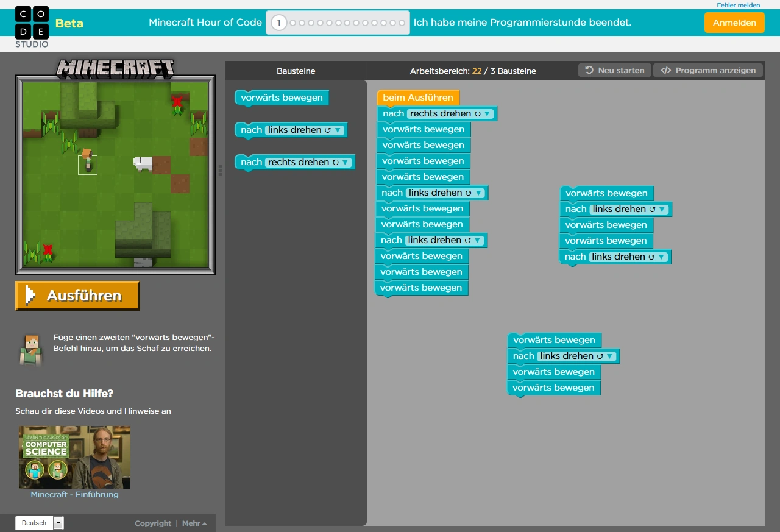The width and height of the screenshot is (780, 532).
Task: Select the player character on the map
Action: [x=88, y=160]
